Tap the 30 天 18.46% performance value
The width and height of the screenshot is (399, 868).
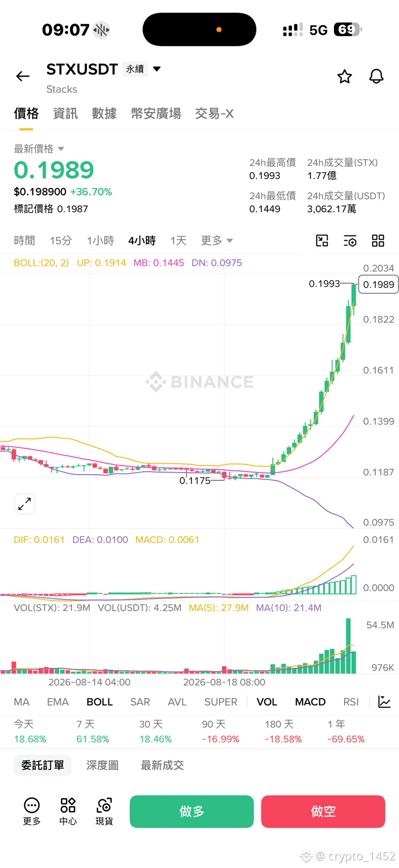pyautogui.click(x=156, y=739)
